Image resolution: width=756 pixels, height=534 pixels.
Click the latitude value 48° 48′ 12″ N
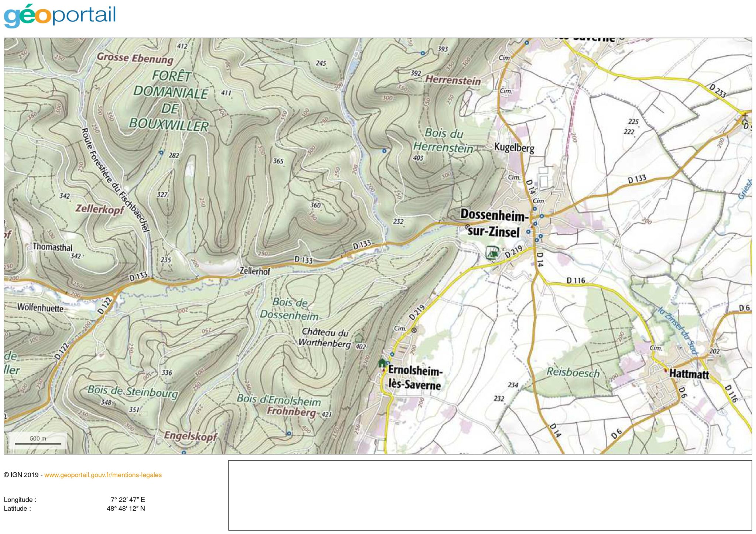126,509
